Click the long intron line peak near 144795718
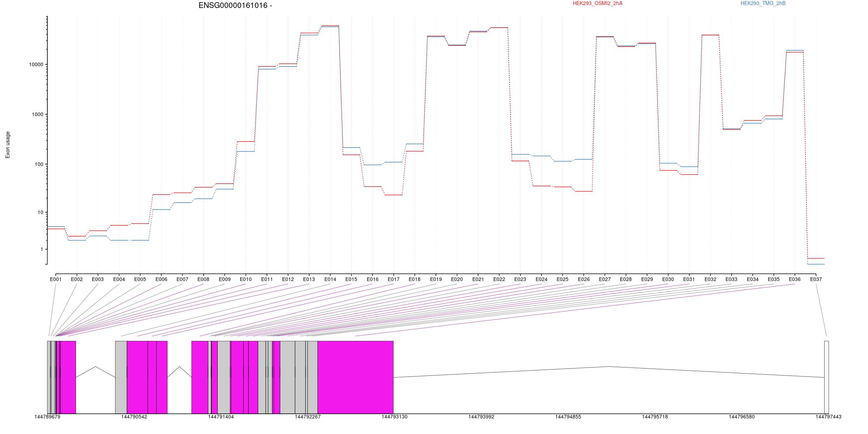This screenshot has width=868, height=434. click(609, 367)
